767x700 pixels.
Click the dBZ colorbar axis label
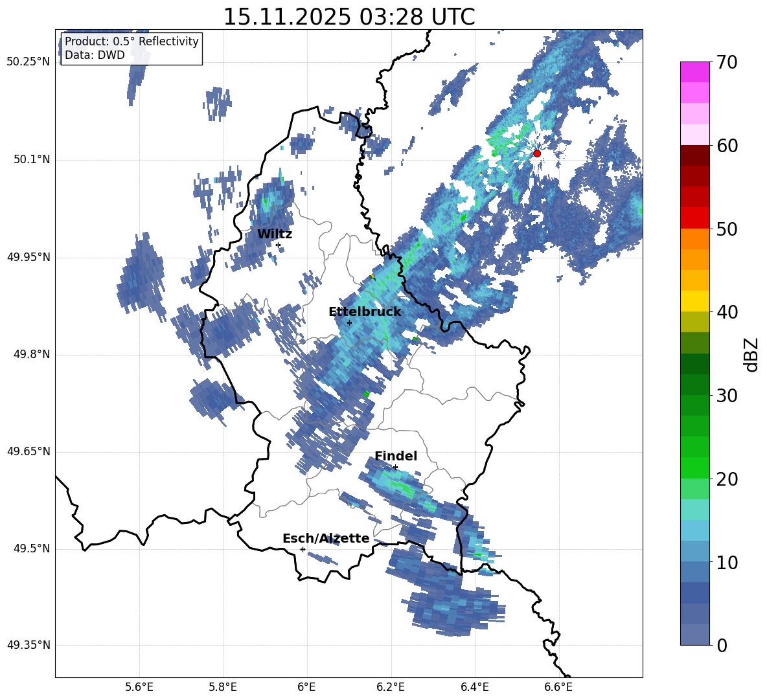point(751,354)
